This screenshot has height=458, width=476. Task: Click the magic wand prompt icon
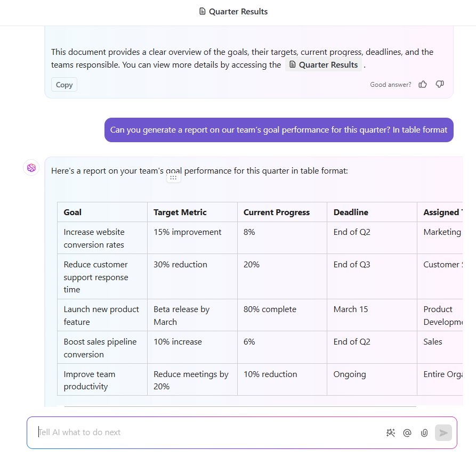pos(391,433)
